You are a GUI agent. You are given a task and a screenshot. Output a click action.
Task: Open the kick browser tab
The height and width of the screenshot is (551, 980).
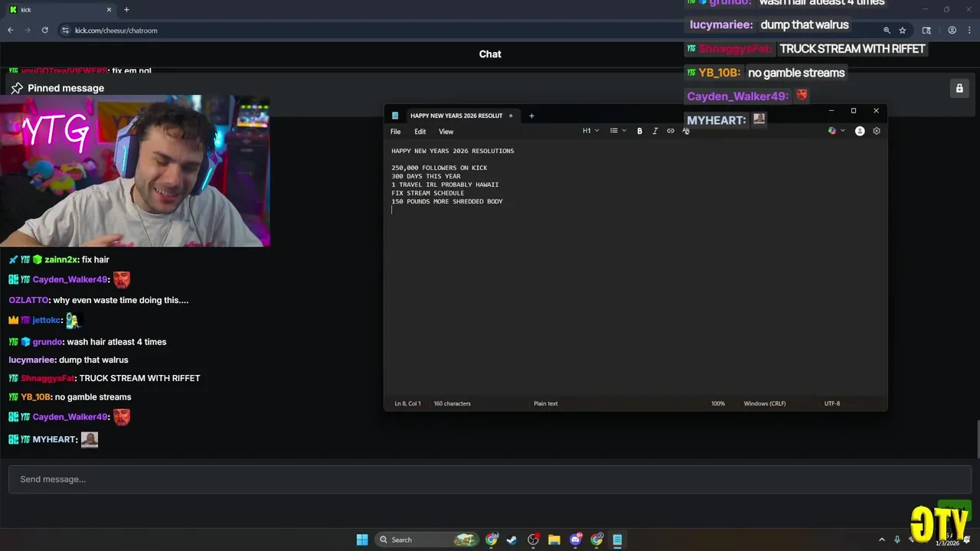pyautogui.click(x=60, y=9)
